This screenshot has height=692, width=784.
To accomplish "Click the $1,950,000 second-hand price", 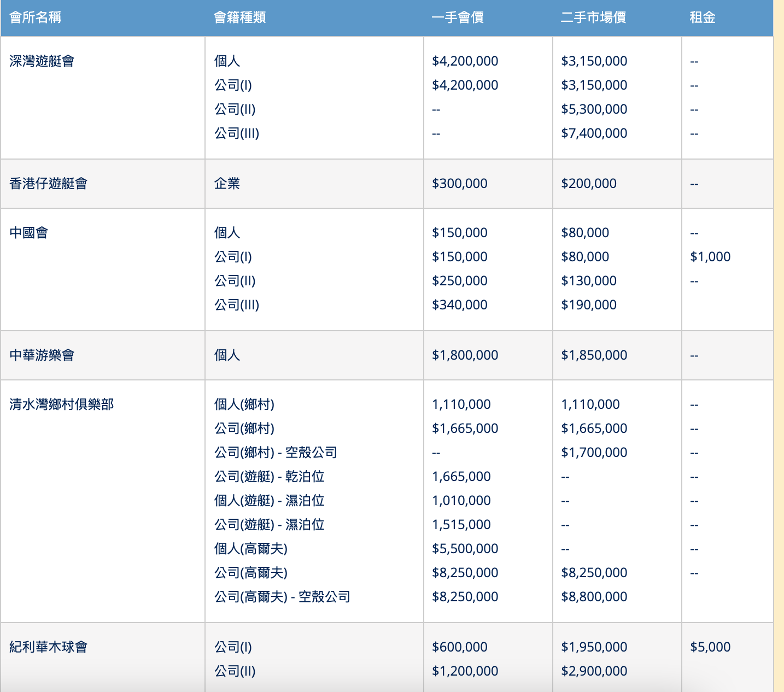I will (594, 647).
